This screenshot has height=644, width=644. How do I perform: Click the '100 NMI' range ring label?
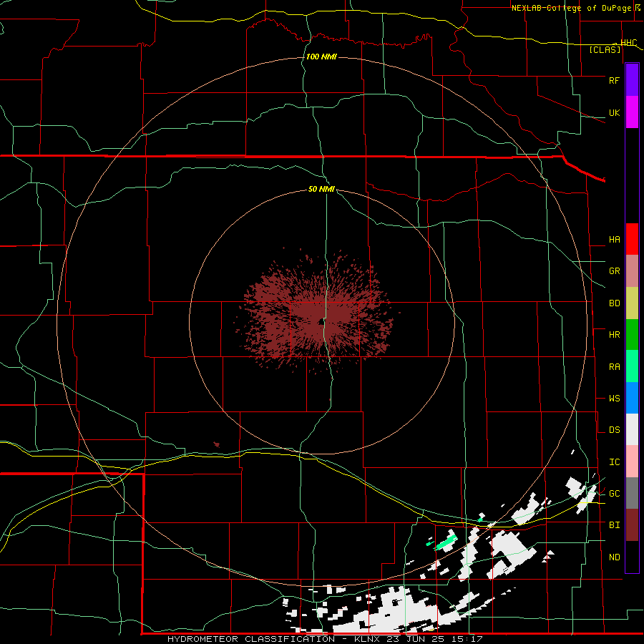tap(321, 57)
